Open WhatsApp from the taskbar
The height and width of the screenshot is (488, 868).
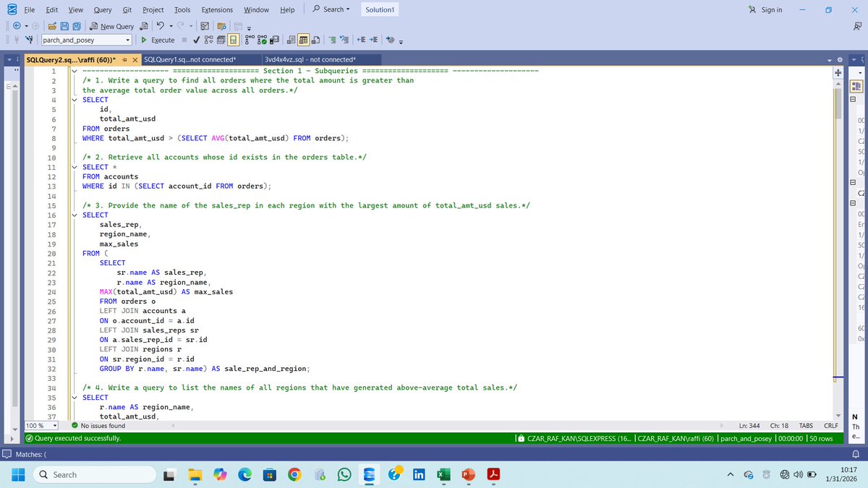(x=344, y=474)
